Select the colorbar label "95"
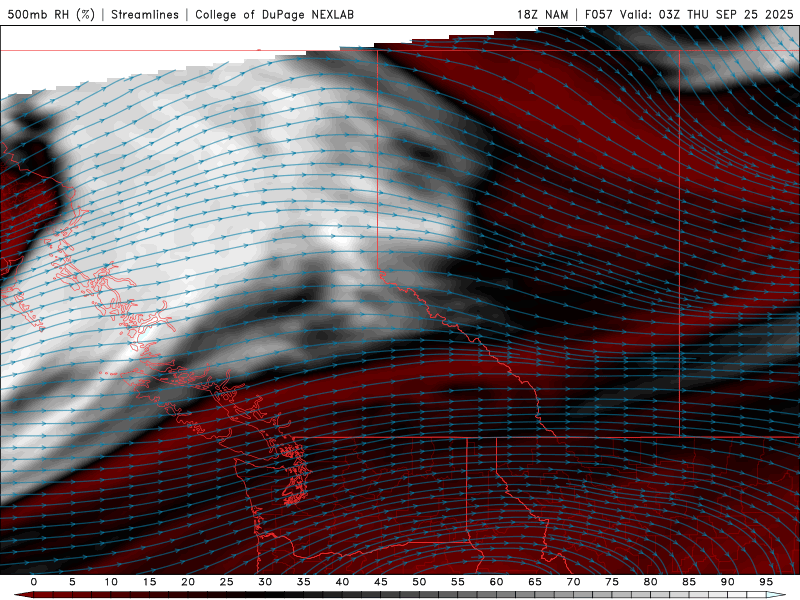The height and width of the screenshot is (600, 800). pos(766,582)
